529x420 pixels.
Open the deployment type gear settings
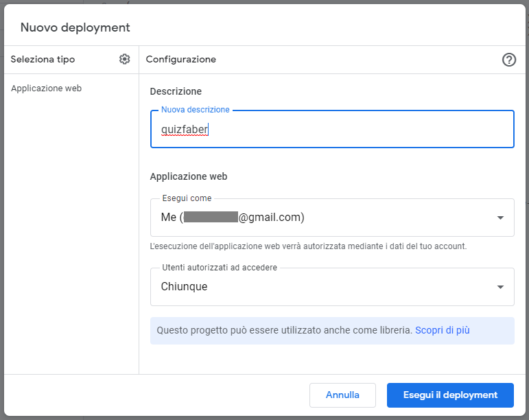124,60
